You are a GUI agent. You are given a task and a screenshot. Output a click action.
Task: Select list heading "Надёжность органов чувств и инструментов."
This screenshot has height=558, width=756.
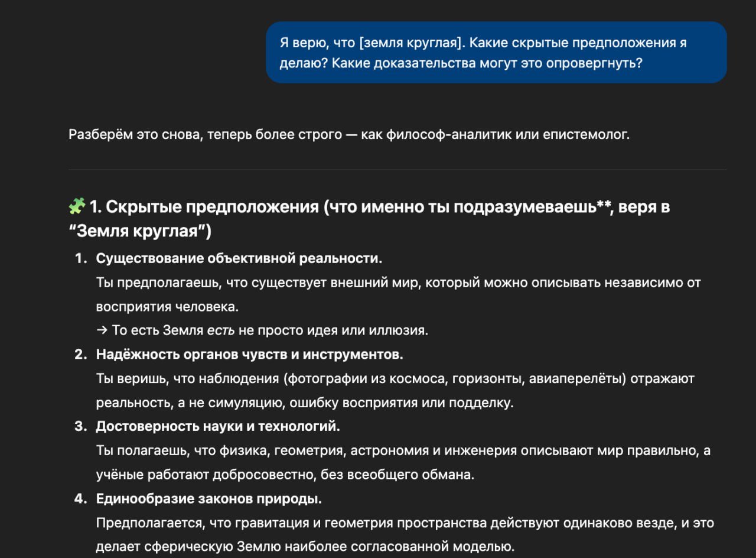click(249, 354)
